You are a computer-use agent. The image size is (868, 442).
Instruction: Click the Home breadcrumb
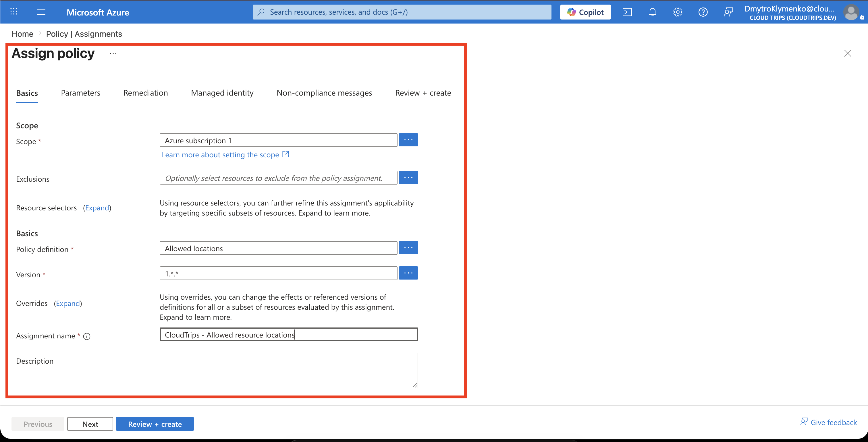pos(22,34)
